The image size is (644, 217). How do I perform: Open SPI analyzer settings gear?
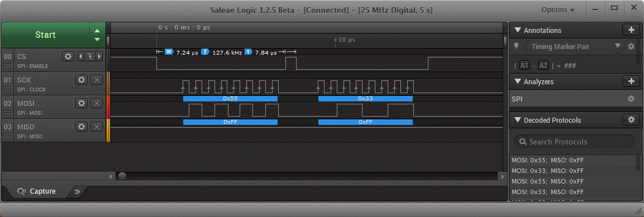point(631,99)
